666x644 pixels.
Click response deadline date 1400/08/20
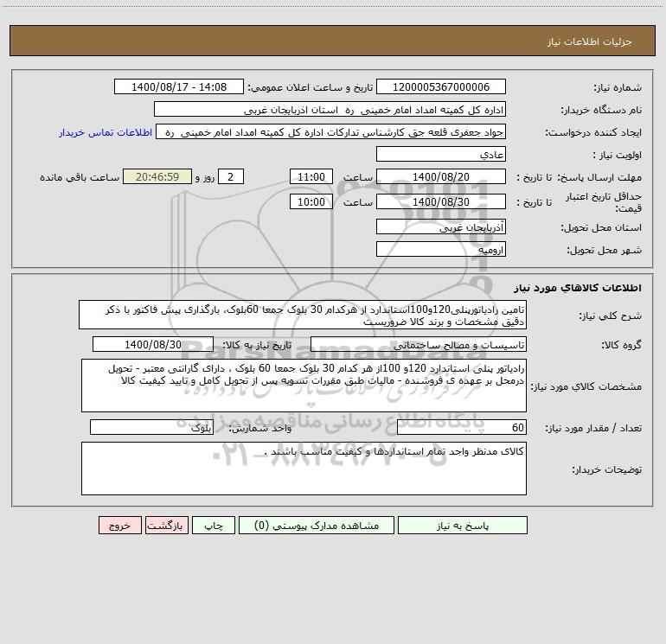click(x=441, y=176)
